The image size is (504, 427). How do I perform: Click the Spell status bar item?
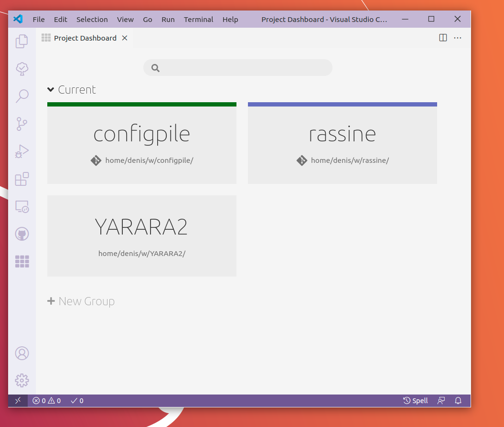[415, 401]
